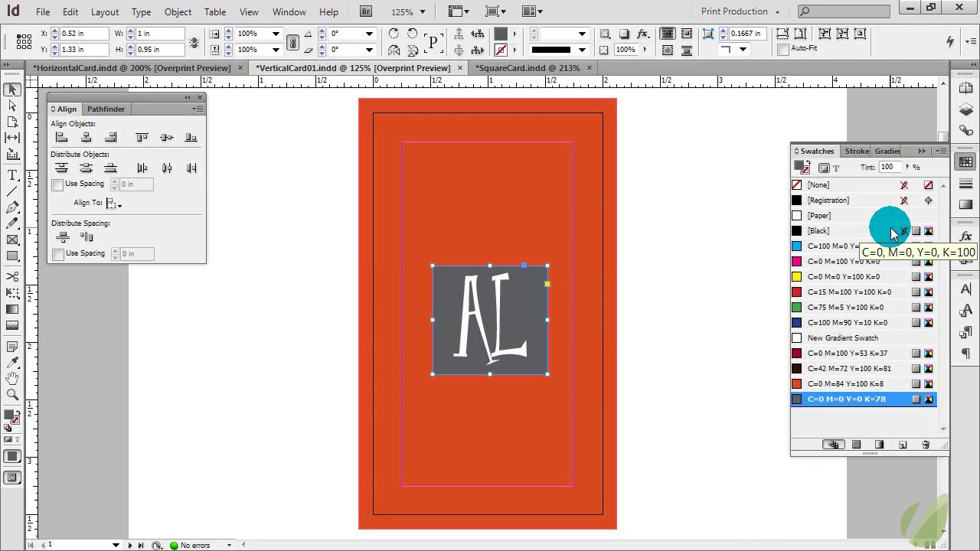
Task: Open the Stroke panel tab
Action: [857, 151]
